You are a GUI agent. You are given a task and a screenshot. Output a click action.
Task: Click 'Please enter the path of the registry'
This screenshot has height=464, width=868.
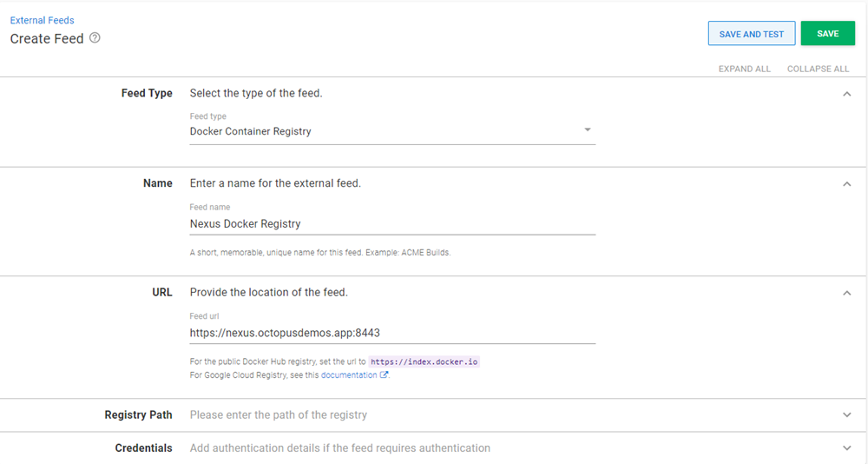pos(279,414)
